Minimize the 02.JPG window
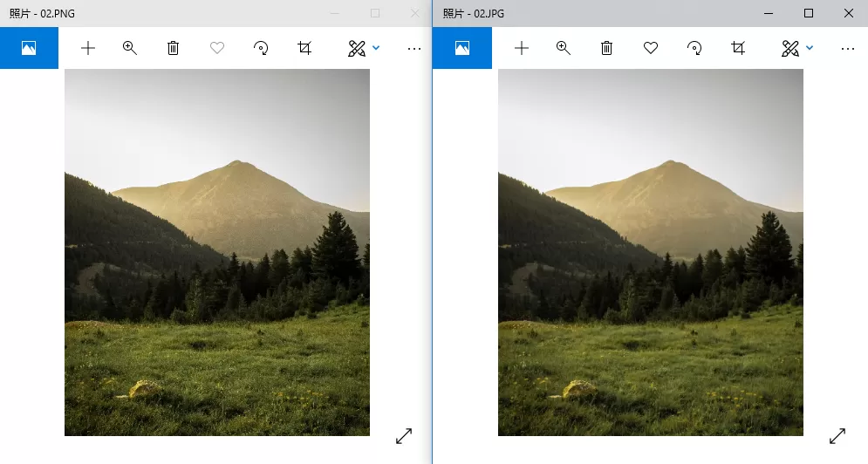 pos(769,13)
